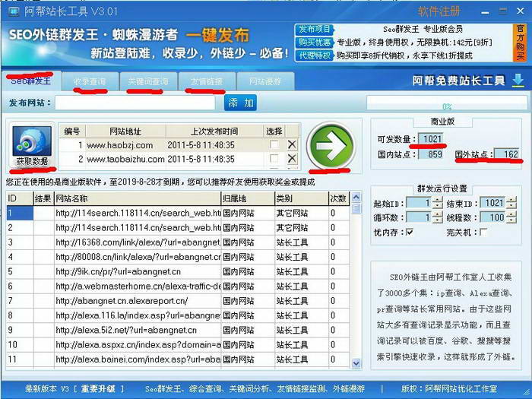This screenshot has width=532, height=399.
Task: Click the 网站地址 column header
Action: tap(125, 131)
